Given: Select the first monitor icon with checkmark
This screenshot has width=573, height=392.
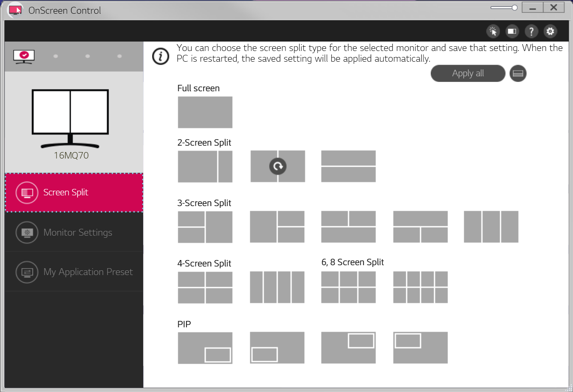Looking at the screenshot, I should pos(24,57).
